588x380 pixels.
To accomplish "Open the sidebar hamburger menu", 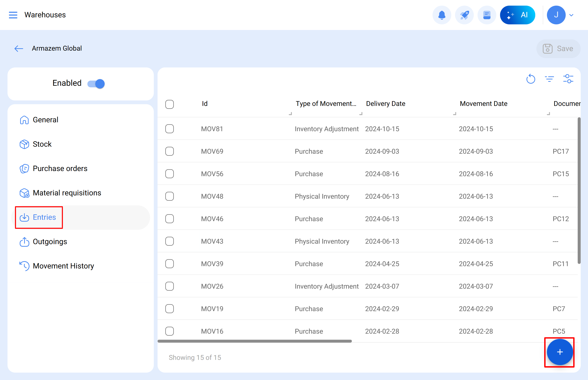I will point(13,15).
